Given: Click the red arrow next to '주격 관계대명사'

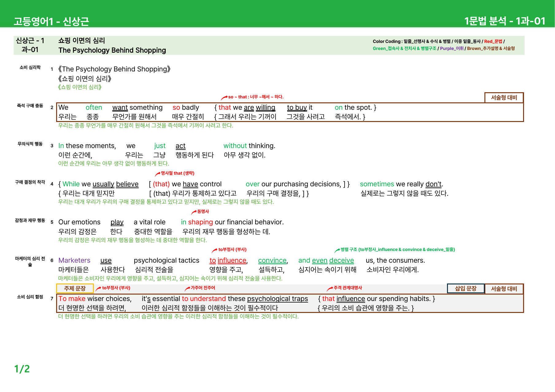Looking at the screenshot, I should (330, 289).
